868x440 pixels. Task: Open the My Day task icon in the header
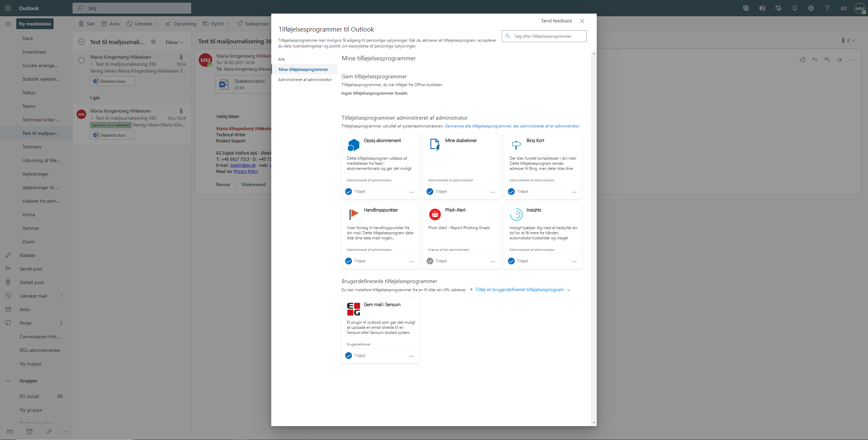click(778, 8)
